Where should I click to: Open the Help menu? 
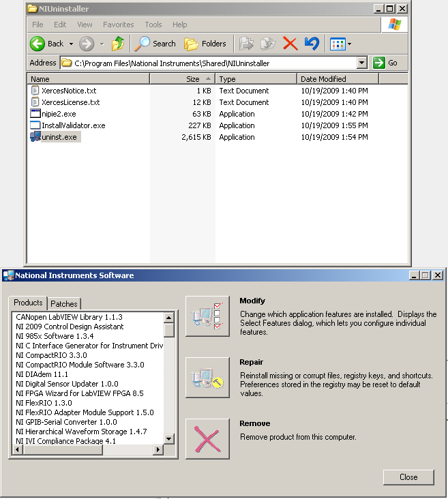179,25
